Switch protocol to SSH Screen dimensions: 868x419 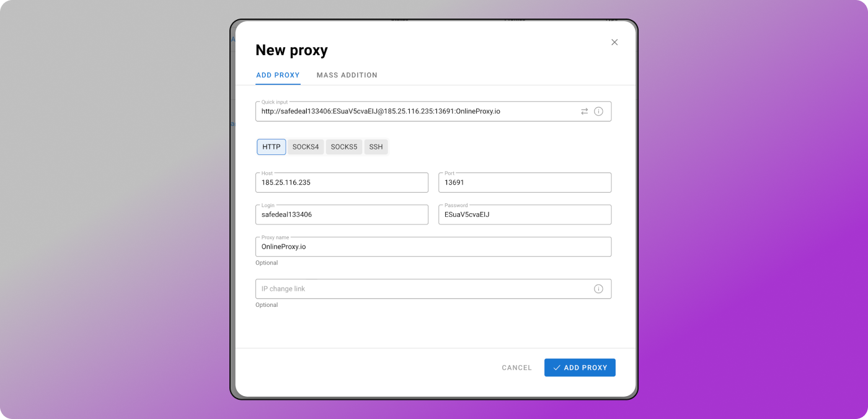click(x=376, y=147)
